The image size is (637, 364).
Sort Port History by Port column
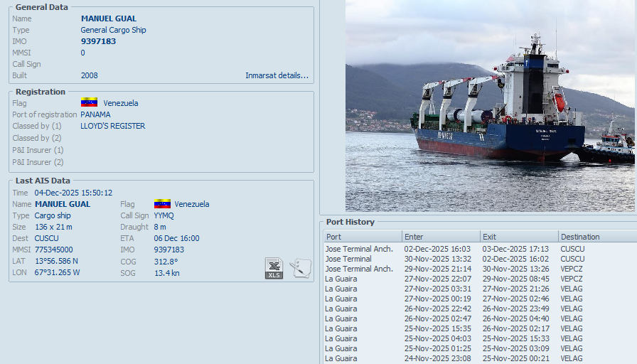pos(363,237)
